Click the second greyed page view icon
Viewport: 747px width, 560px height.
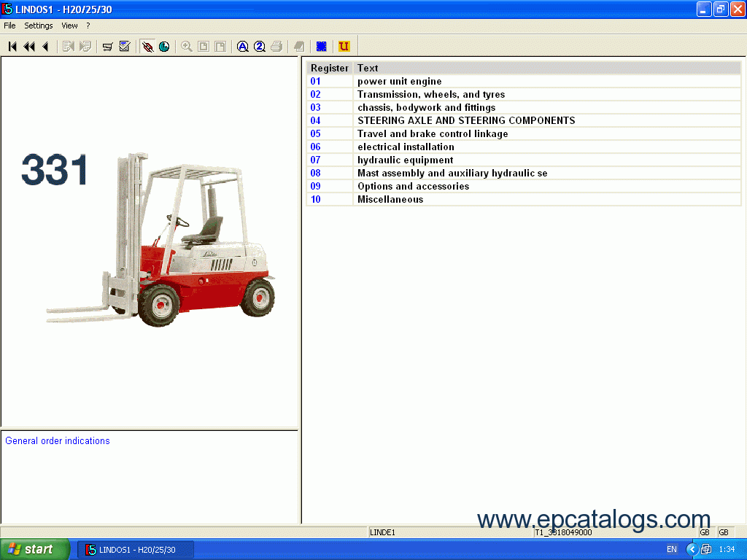click(220, 46)
